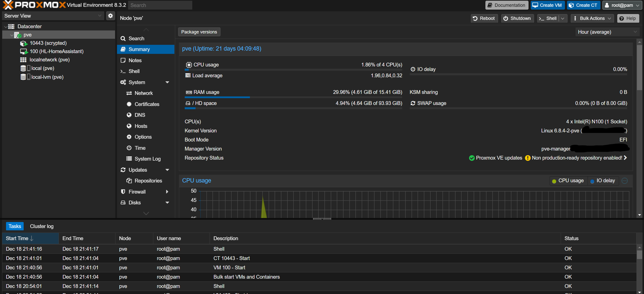Select local (pve) storage
The height and width of the screenshot is (294, 644).
(43, 68)
